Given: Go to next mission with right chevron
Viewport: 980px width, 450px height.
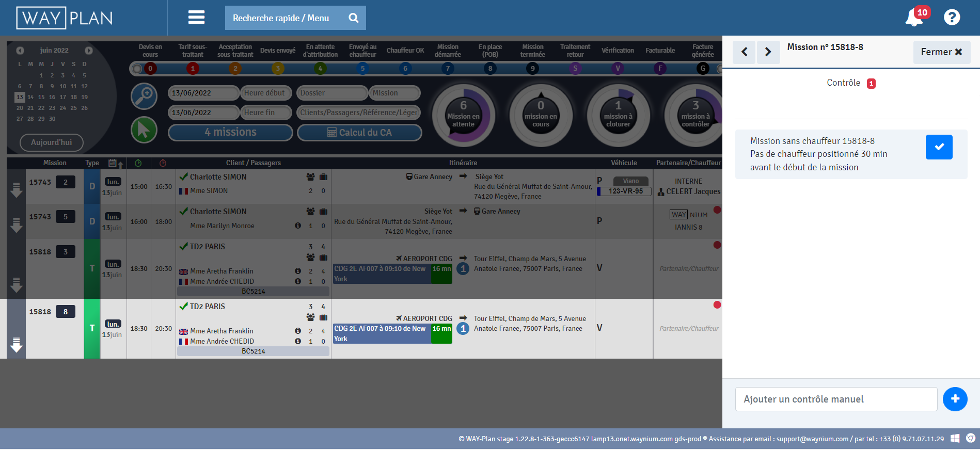Looking at the screenshot, I should pyautogui.click(x=768, y=52).
